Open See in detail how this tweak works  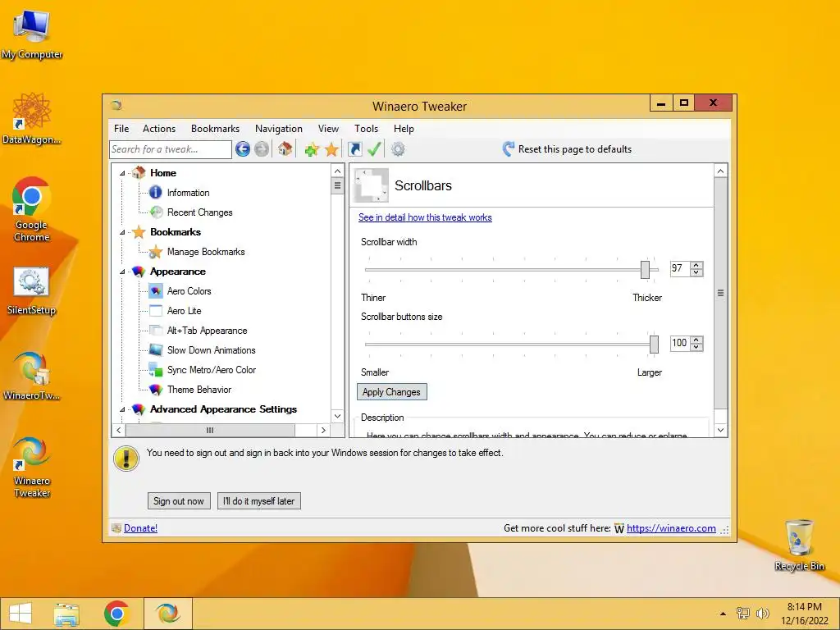click(x=426, y=217)
